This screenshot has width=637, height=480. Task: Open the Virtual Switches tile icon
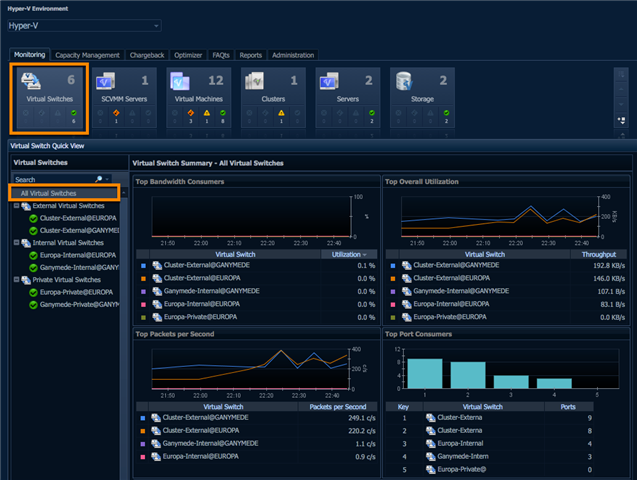pyautogui.click(x=31, y=80)
